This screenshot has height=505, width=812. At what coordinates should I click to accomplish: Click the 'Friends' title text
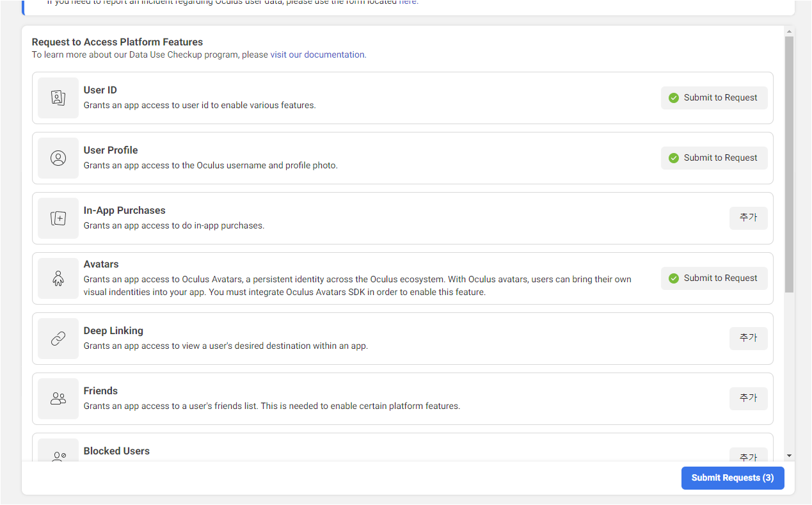[x=101, y=391]
